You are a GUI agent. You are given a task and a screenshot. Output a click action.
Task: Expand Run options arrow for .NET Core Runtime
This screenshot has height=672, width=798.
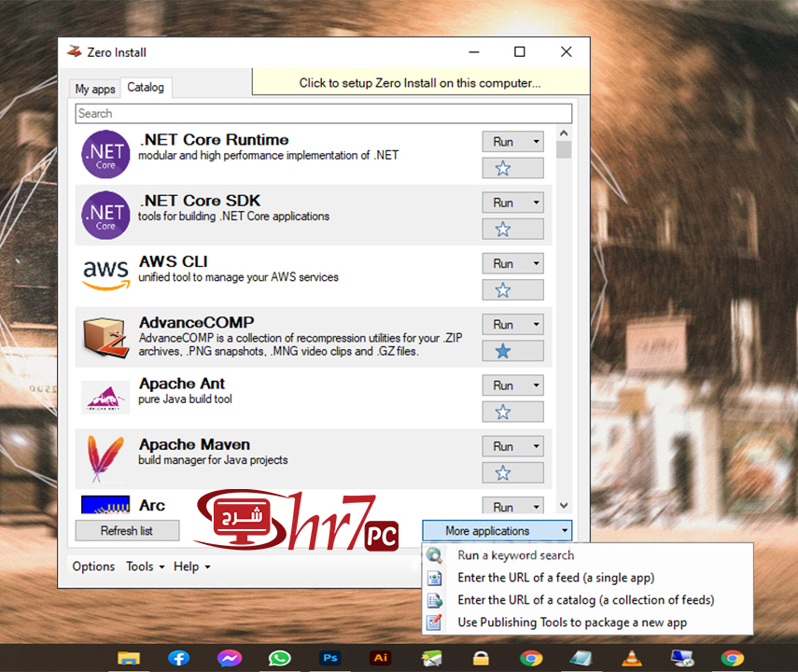coord(536,142)
